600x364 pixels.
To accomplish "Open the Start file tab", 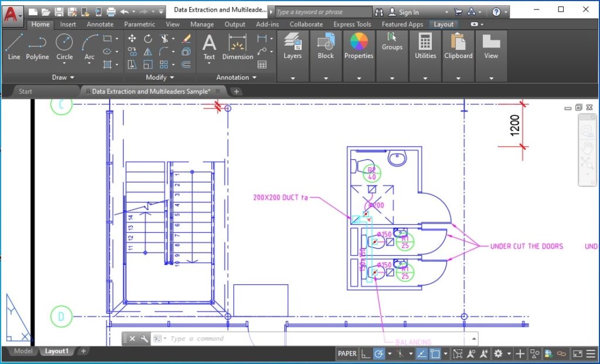I will 25,91.
